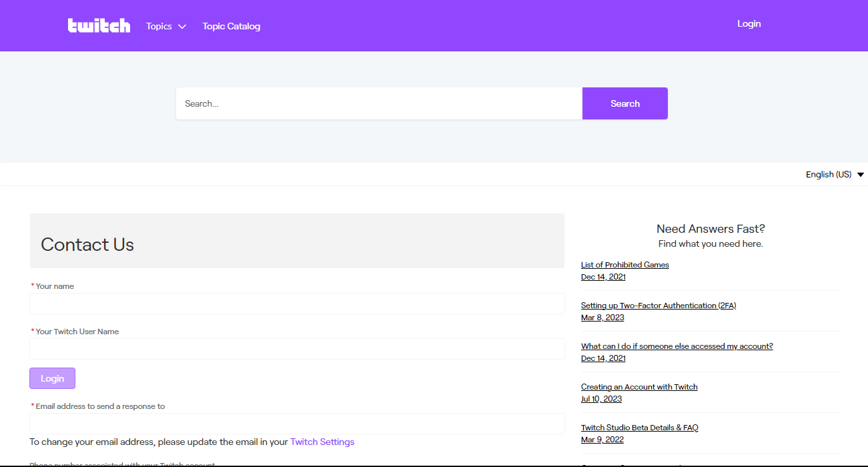Open the Topic Catalog page
The height and width of the screenshot is (467, 868).
pyautogui.click(x=232, y=26)
